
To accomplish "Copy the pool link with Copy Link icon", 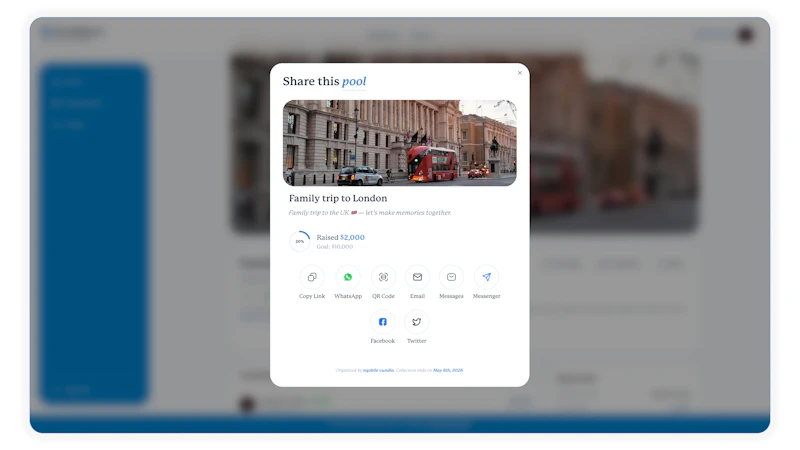I will [x=312, y=277].
